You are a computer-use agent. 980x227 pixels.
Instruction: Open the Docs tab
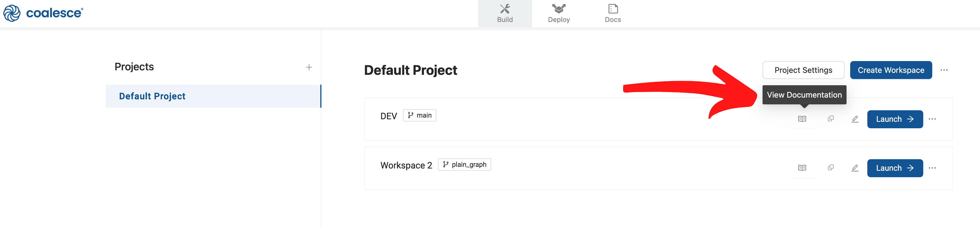(x=612, y=14)
